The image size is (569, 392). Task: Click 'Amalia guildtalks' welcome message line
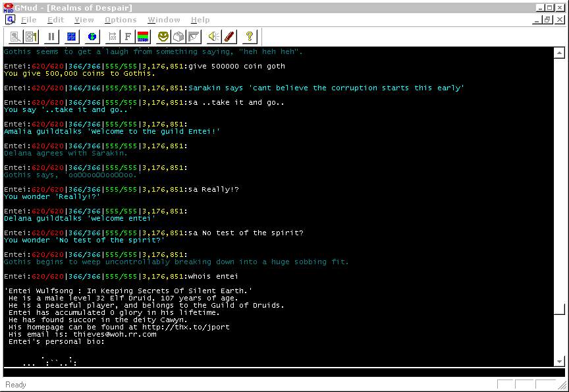coord(112,131)
